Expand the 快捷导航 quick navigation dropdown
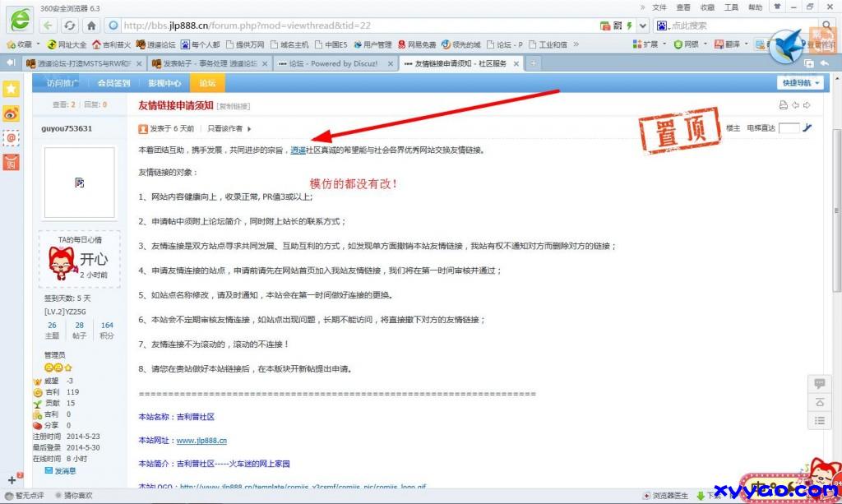842x504 pixels. point(801,83)
